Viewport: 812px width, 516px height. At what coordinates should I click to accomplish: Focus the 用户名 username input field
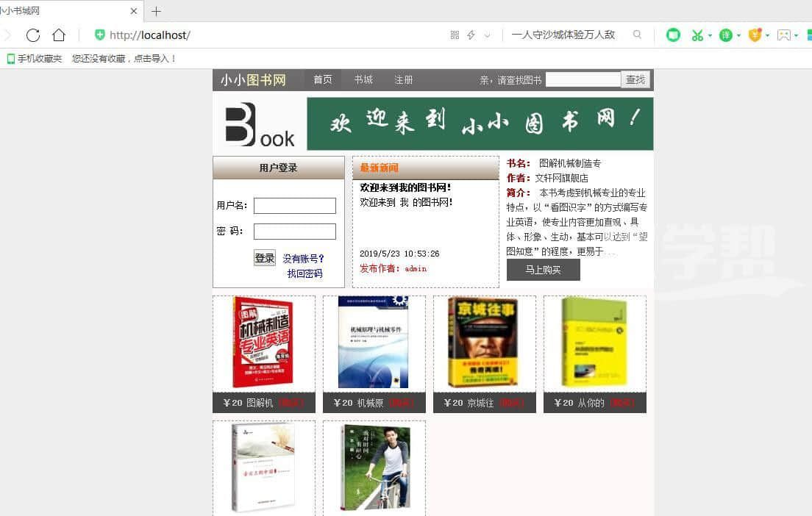point(294,206)
